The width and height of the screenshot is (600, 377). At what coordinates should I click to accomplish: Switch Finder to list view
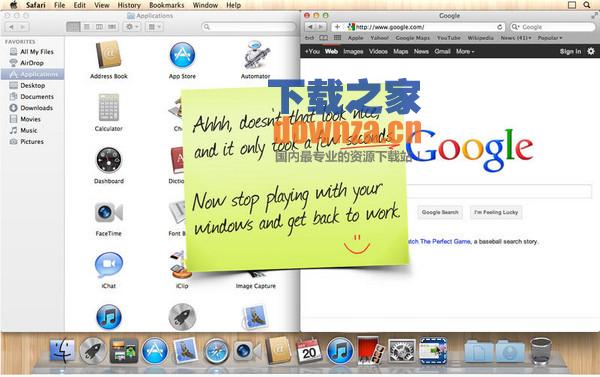click(87, 27)
